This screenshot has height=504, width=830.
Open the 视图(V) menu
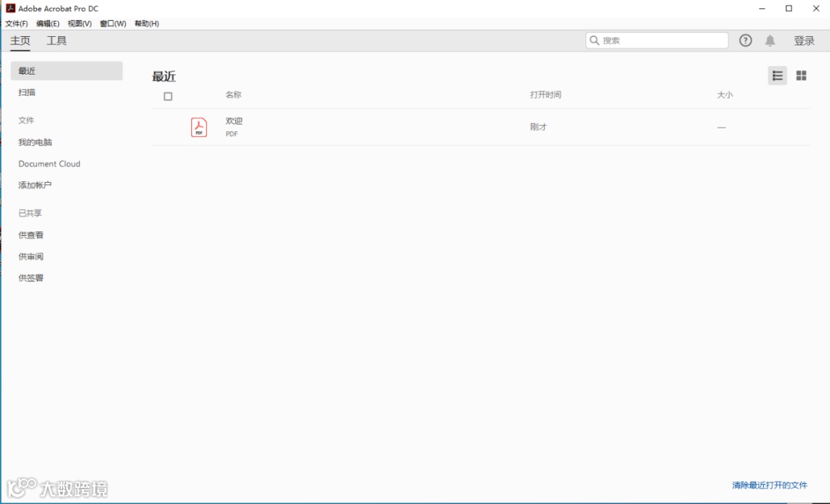(79, 23)
